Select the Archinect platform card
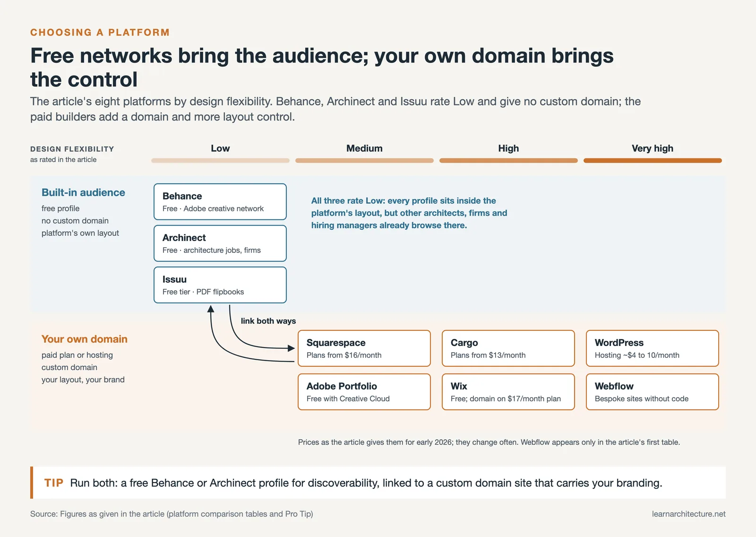The height and width of the screenshot is (537, 756). point(220,243)
